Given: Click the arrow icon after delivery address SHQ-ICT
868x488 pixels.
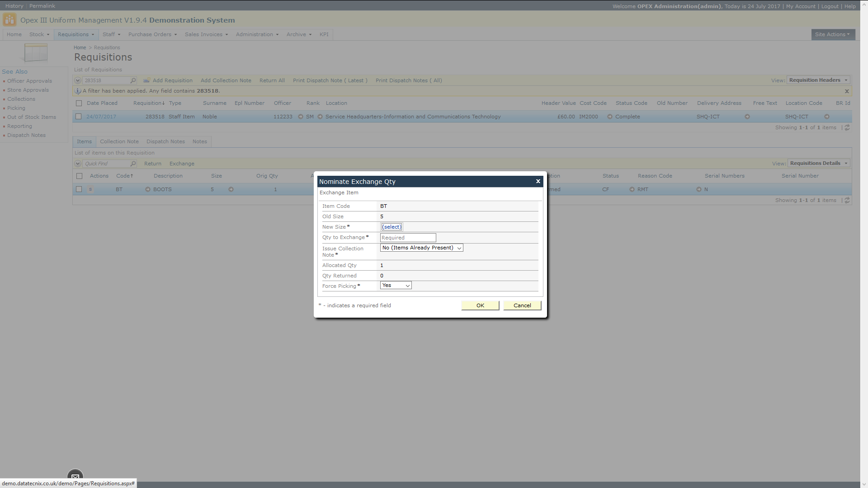Looking at the screenshot, I should (747, 117).
